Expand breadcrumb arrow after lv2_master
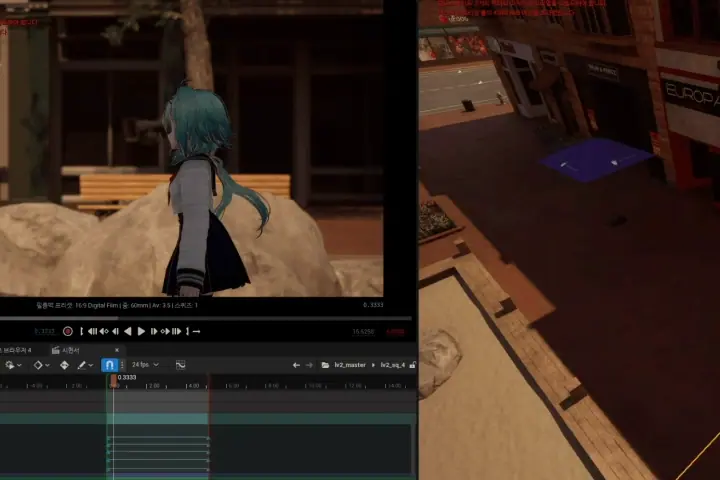Viewport: 720px width, 480px height. pyautogui.click(x=373, y=365)
